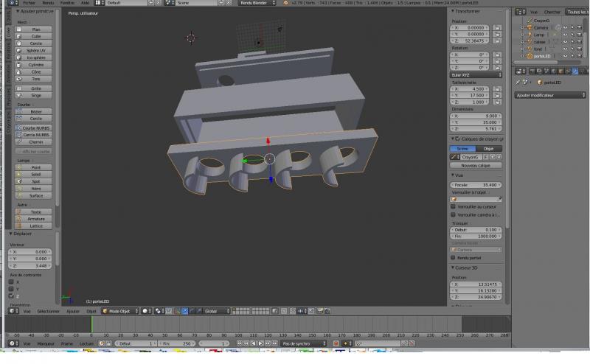This screenshot has height=364, width=590.
Task: Select the porteLED object in outliner
Action: pyautogui.click(x=544, y=55)
